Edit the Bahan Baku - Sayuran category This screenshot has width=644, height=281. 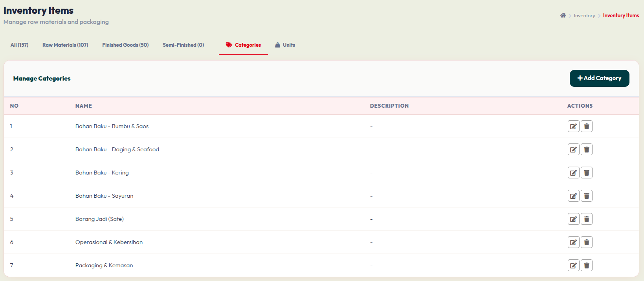pyautogui.click(x=573, y=196)
